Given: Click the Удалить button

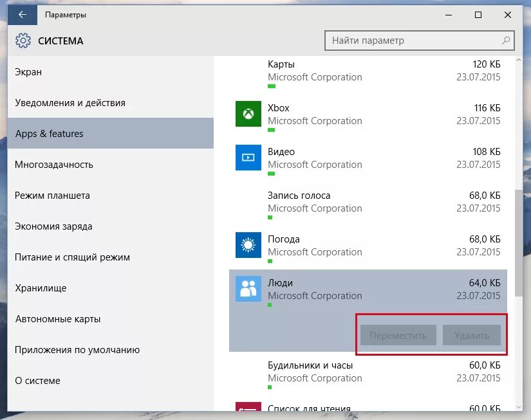Looking at the screenshot, I should click(471, 335).
